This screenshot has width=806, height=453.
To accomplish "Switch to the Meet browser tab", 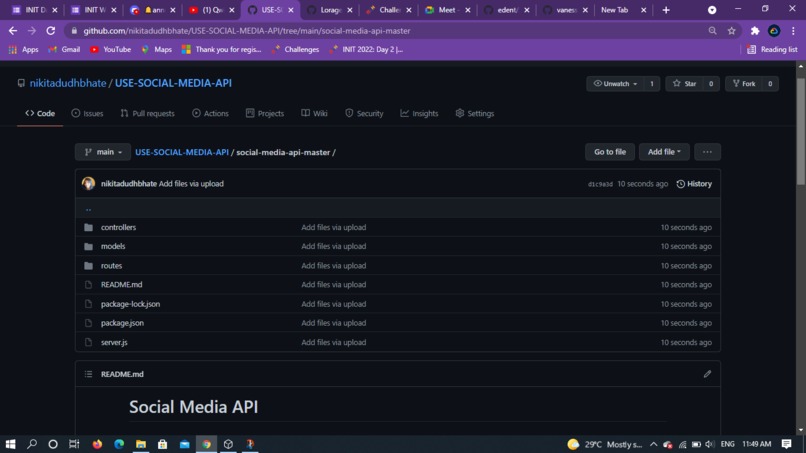I will 447,10.
